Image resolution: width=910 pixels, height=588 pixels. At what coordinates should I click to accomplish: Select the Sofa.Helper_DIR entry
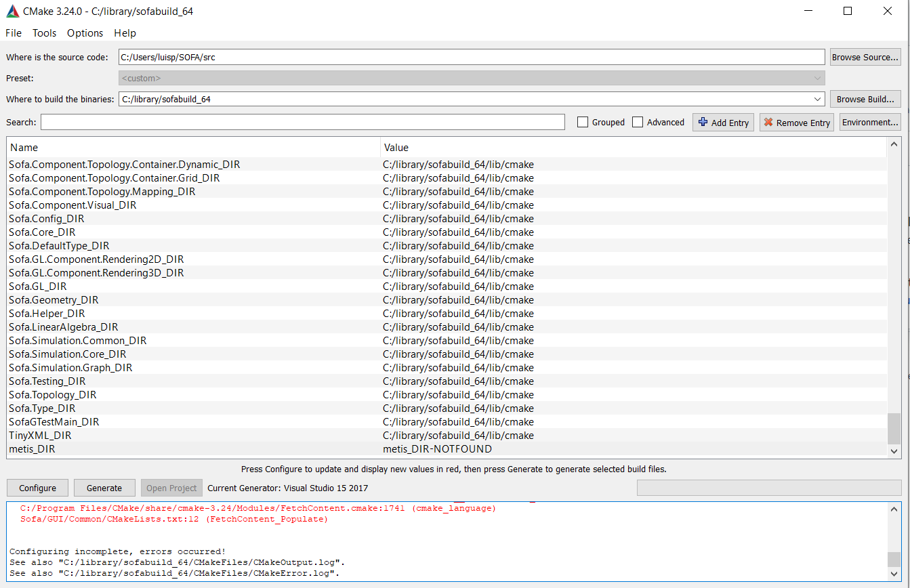pos(47,314)
